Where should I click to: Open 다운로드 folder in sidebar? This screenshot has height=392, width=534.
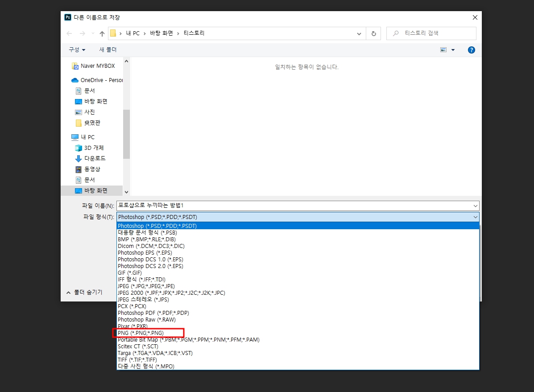click(91, 158)
